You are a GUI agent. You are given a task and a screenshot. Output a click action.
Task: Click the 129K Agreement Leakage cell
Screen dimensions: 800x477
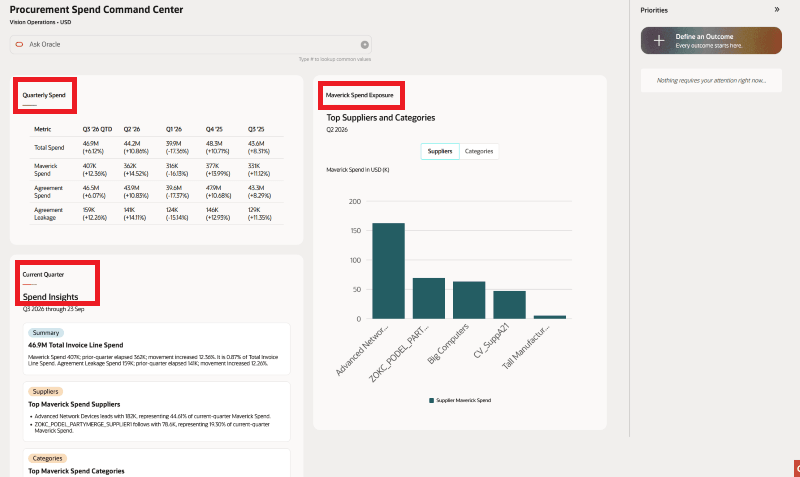260,214
